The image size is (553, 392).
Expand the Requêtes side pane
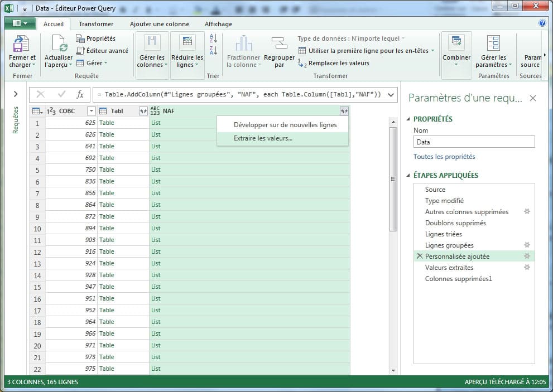[x=16, y=94]
